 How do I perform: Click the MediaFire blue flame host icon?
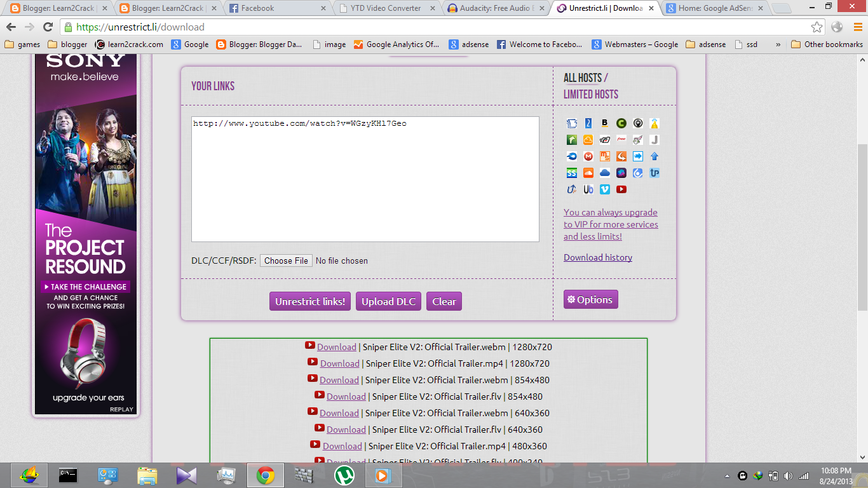click(x=572, y=156)
